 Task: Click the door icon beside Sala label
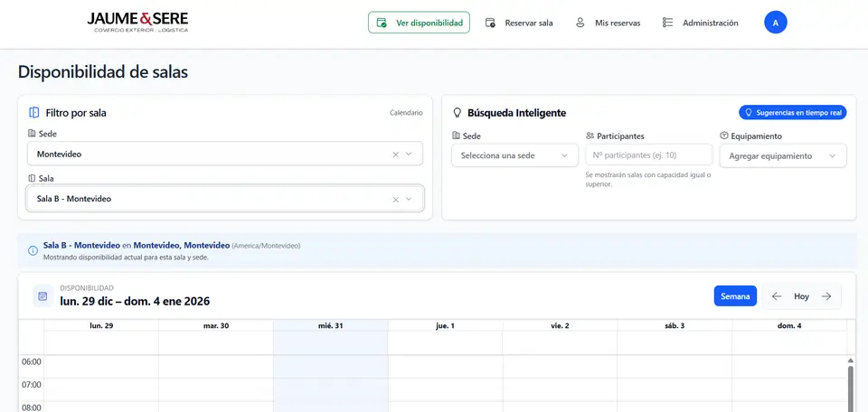point(32,179)
